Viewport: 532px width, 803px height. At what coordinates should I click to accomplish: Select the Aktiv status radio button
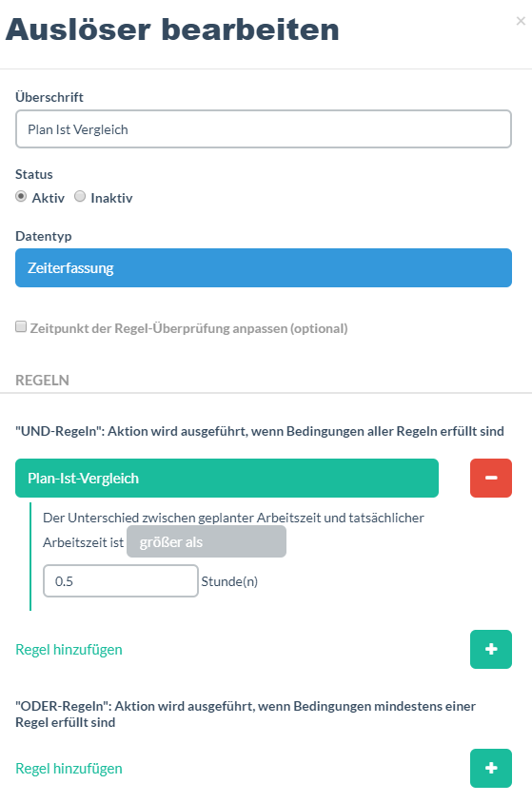pos(21,196)
